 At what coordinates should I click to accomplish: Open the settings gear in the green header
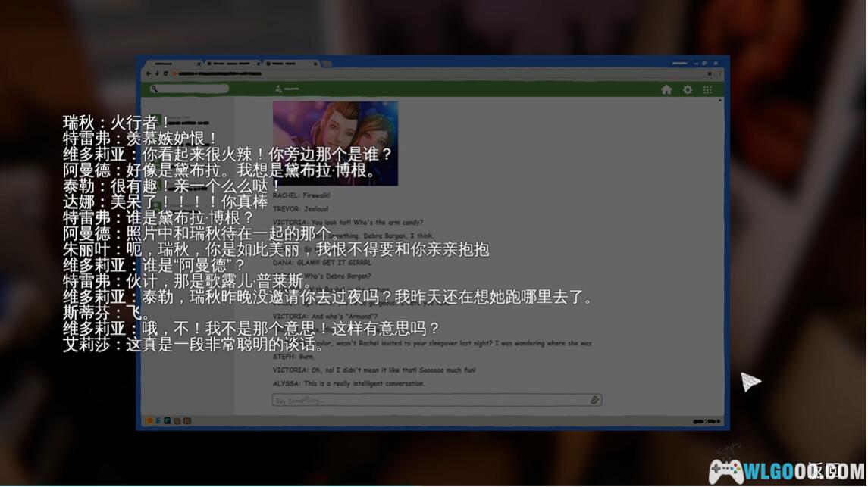tap(688, 90)
